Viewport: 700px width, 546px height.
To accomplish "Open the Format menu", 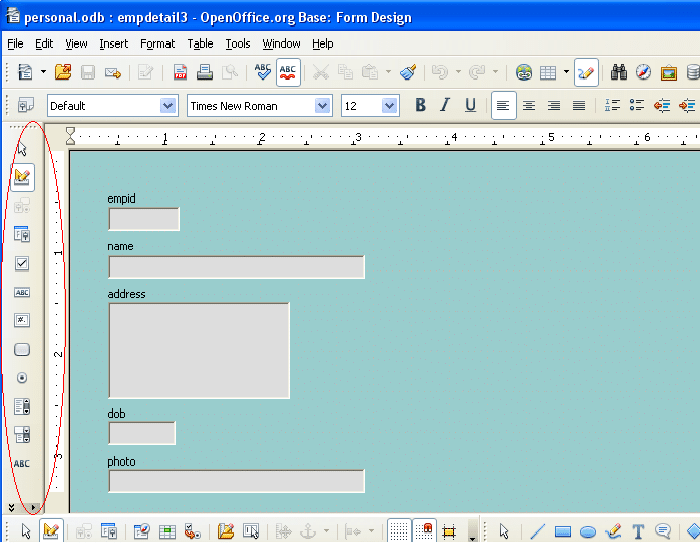I will [x=157, y=44].
